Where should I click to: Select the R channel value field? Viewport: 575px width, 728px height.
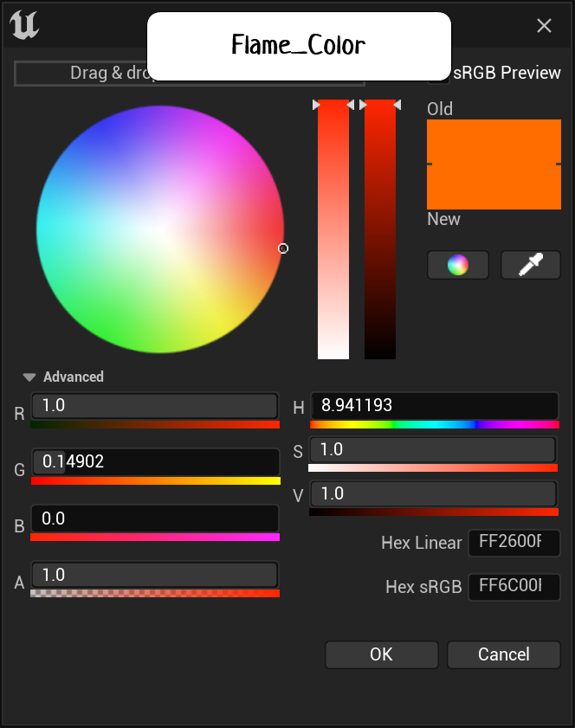coord(155,406)
